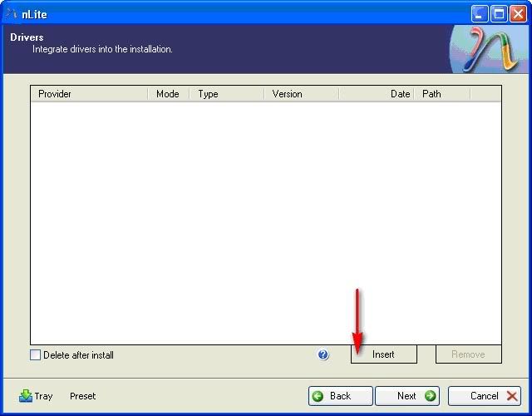Cancel the nLite wizard

pyautogui.click(x=485, y=396)
